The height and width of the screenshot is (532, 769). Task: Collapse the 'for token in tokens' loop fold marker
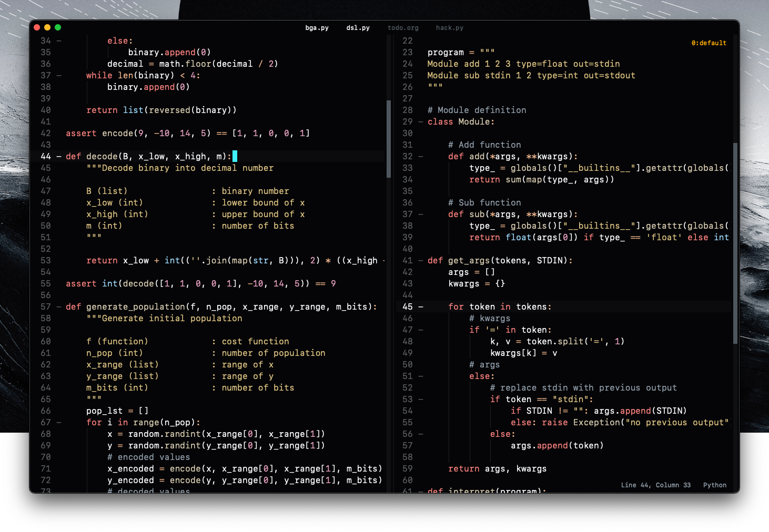click(x=421, y=307)
